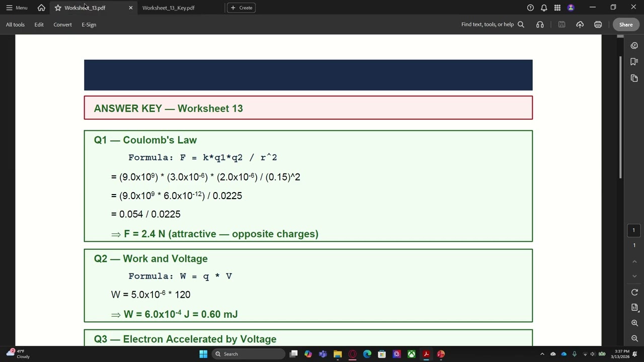644x362 pixels.
Task: Show hidden system tray icons chevron
Action: [542, 354]
